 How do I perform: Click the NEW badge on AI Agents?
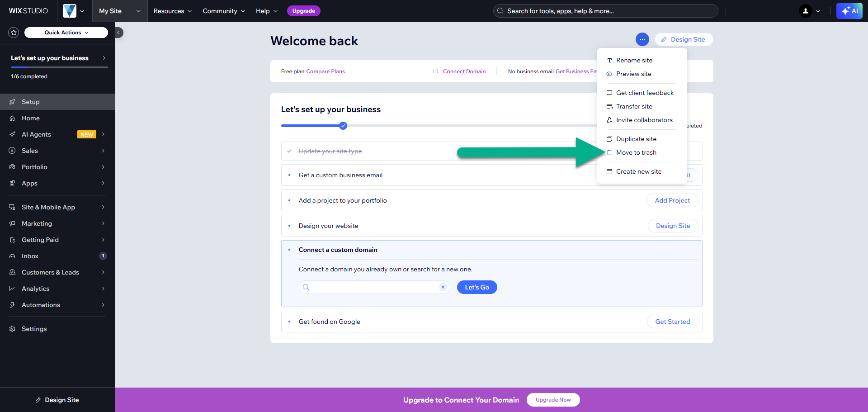(x=87, y=134)
